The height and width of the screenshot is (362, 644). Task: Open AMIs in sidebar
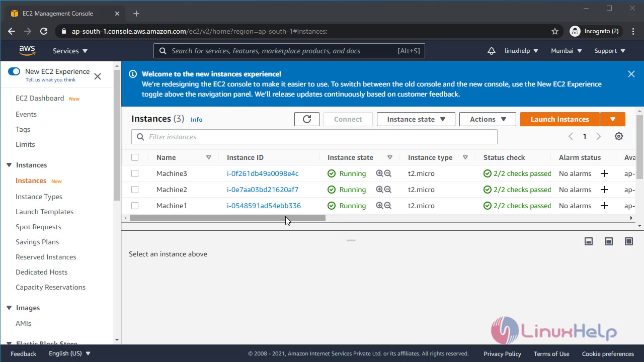pos(23,323)
